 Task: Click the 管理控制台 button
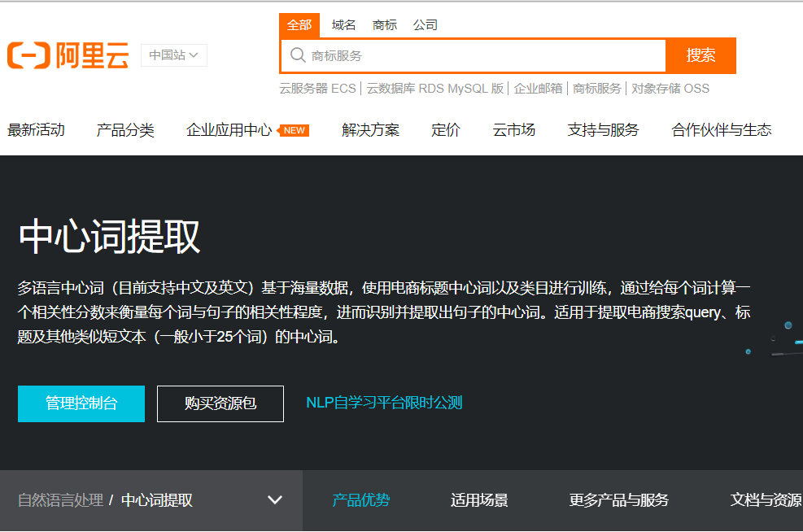(x=81, y=404)
